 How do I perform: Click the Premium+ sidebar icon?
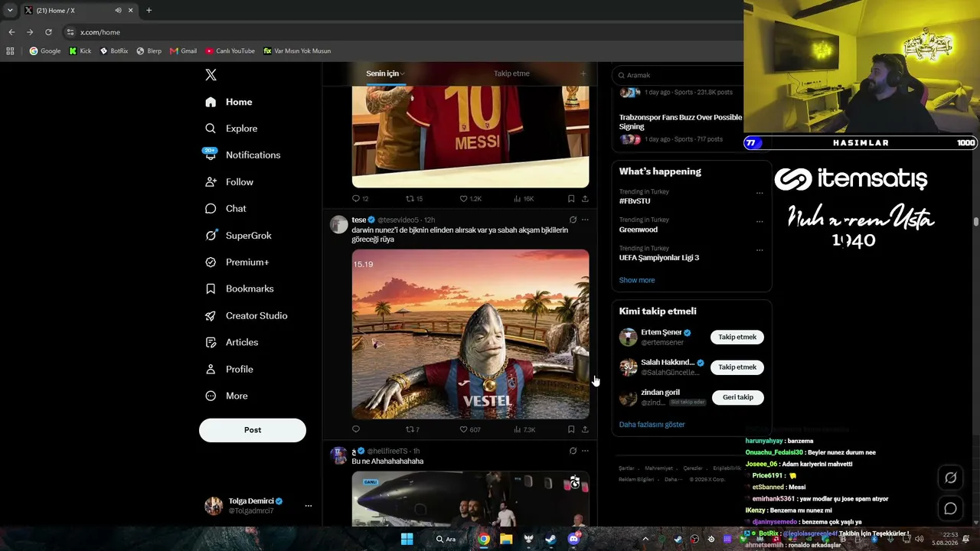(x=211, y=262)
